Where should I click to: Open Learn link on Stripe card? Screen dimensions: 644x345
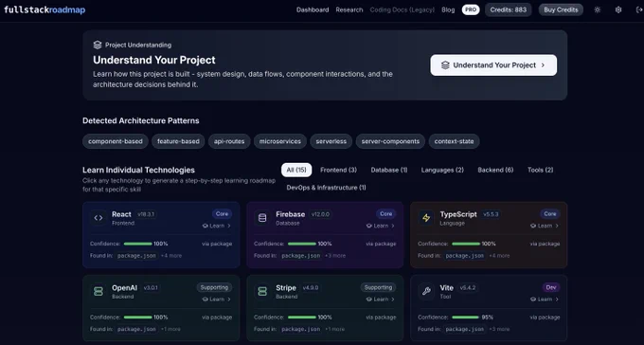381,300
